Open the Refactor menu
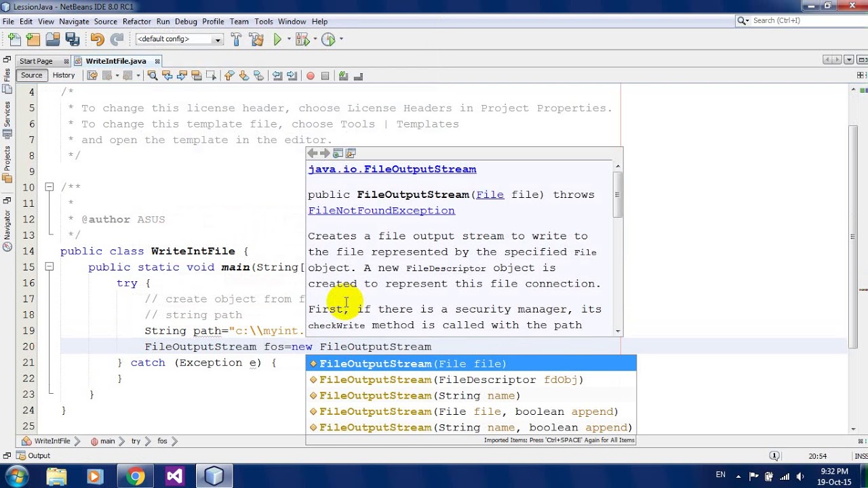 (x=136, y=22)
